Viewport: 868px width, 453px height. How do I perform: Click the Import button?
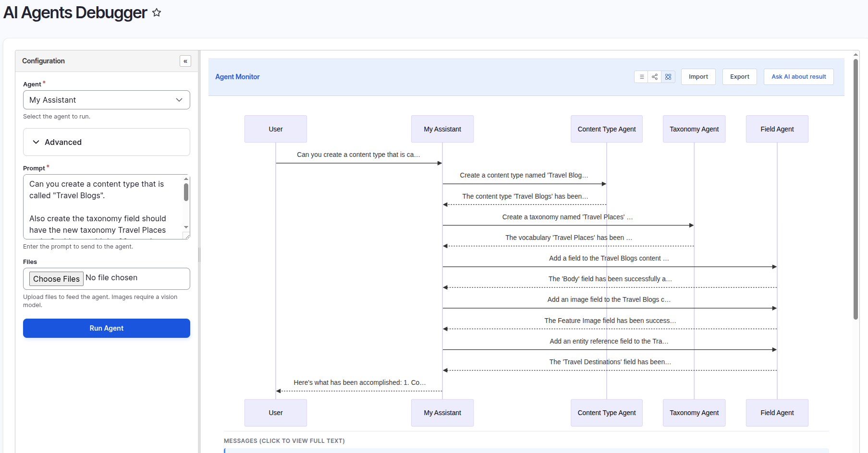pos(698,77)
